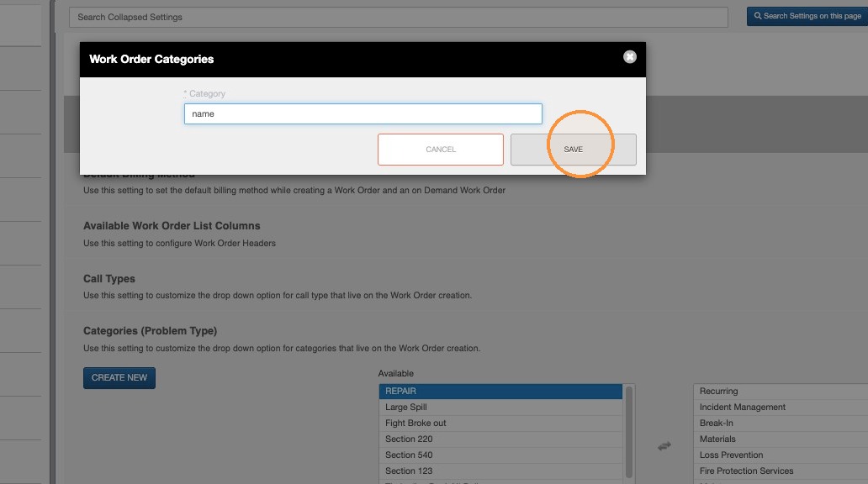Click the Available list scrollbar
Image resolution: width=868 pixels, height=484 pixels.
[x=629, y=431]
